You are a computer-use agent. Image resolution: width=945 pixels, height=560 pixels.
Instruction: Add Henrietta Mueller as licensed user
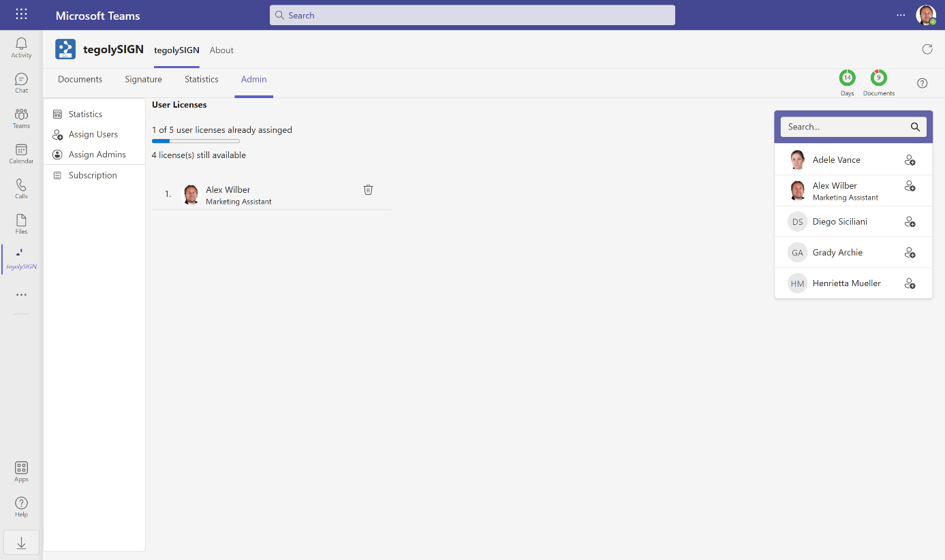pos(910,283)
